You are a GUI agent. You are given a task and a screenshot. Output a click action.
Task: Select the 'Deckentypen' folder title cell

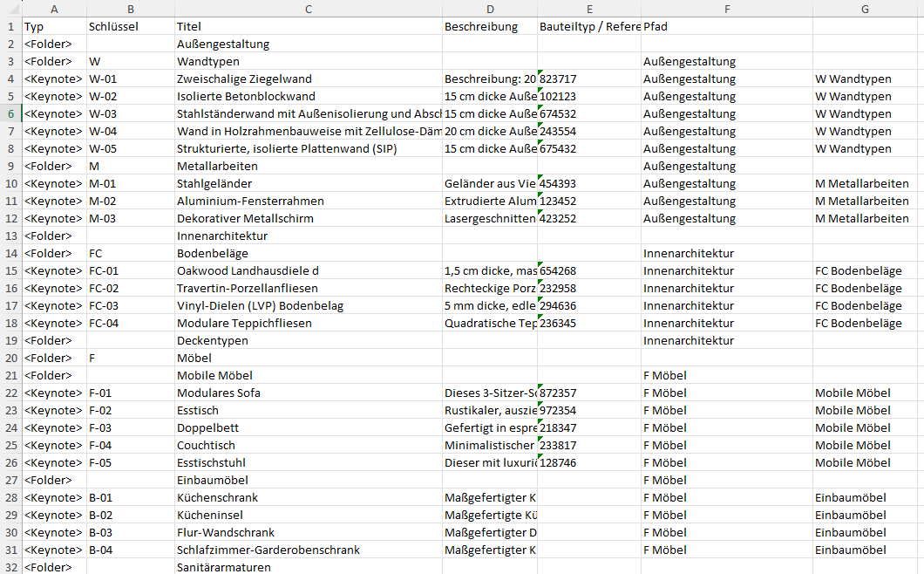308,340
